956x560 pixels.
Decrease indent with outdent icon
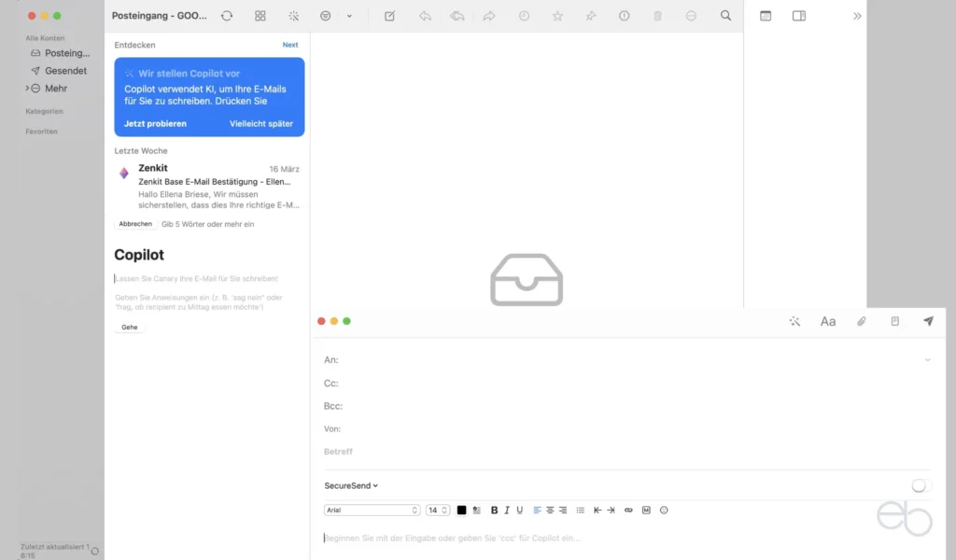tap(597, 510)
